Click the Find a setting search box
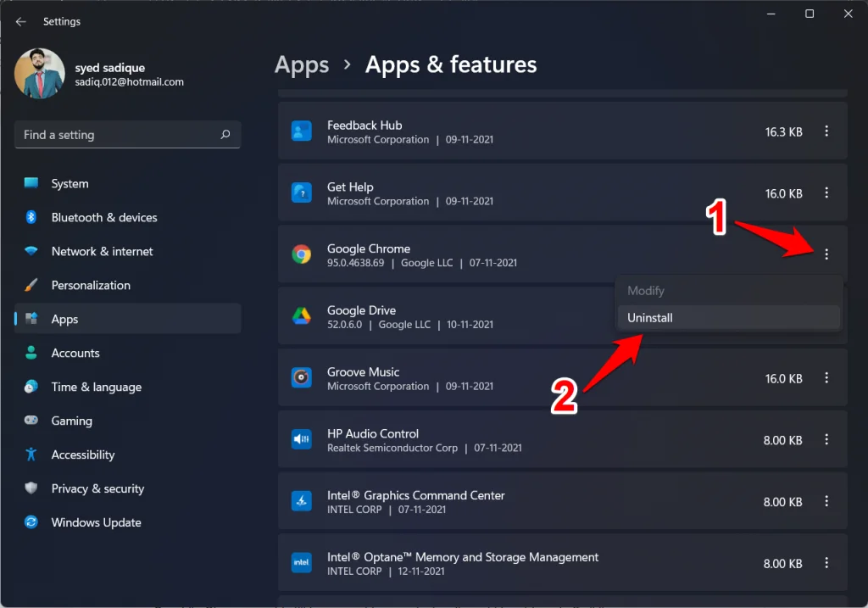The image size is (868, 608). tap(127, 135)
